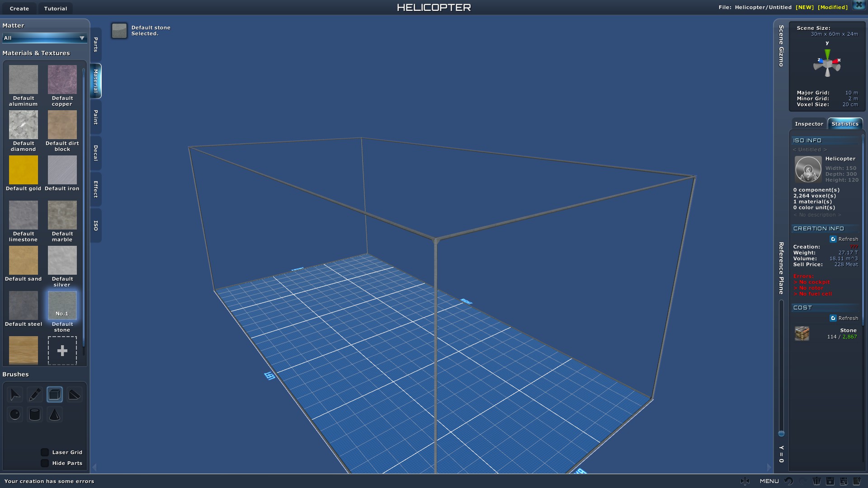Expand the Scene Gizmo side panel
This screenshot has width=868, height=488.
pos(781,46)
